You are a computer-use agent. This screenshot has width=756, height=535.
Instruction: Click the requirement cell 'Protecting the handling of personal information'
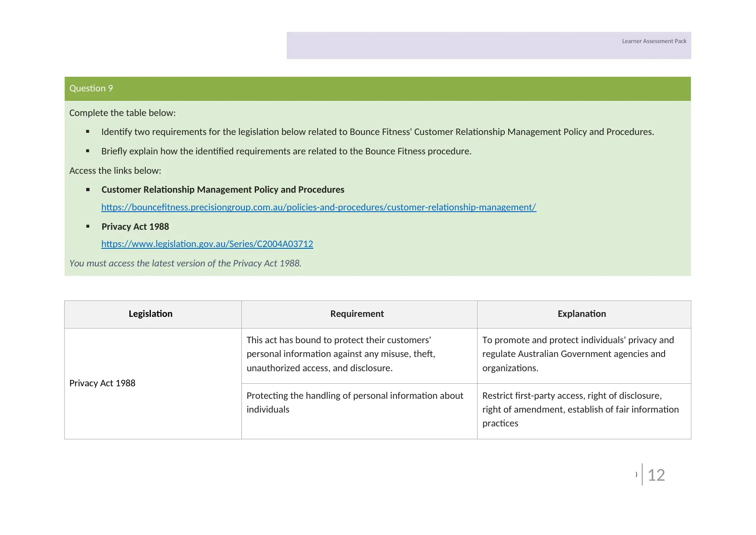[x=359, y=411]
